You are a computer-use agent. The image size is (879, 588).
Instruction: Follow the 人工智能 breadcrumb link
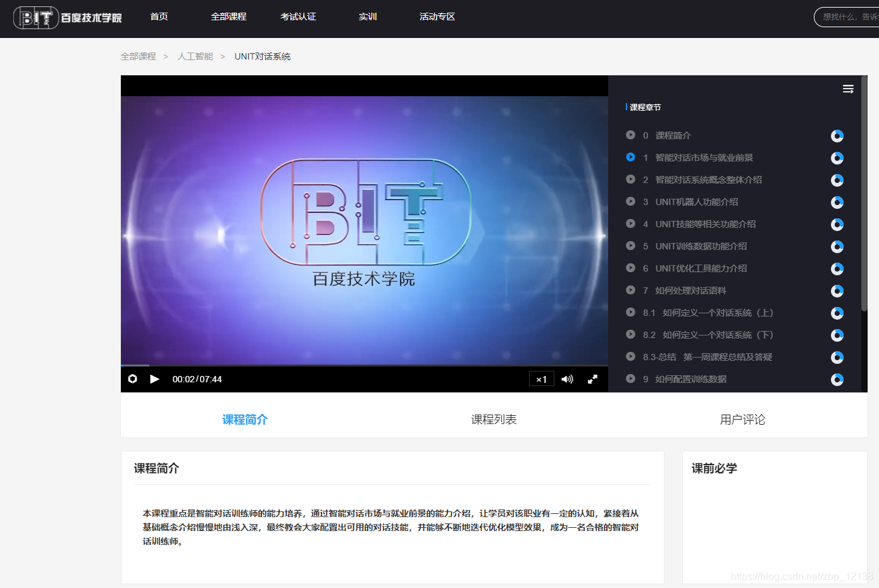point(195,56)
